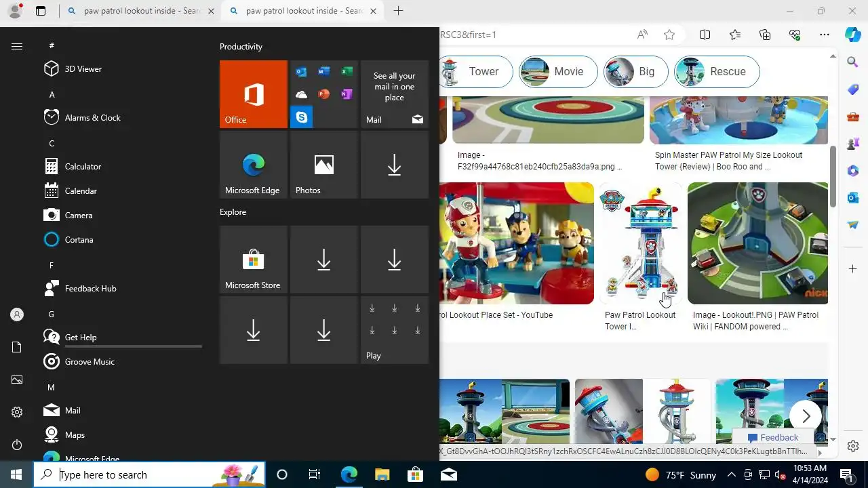Viewport: 868px width, 488px height.
Task: Open 3D Viewer from the app list
Action: [122, 68]
